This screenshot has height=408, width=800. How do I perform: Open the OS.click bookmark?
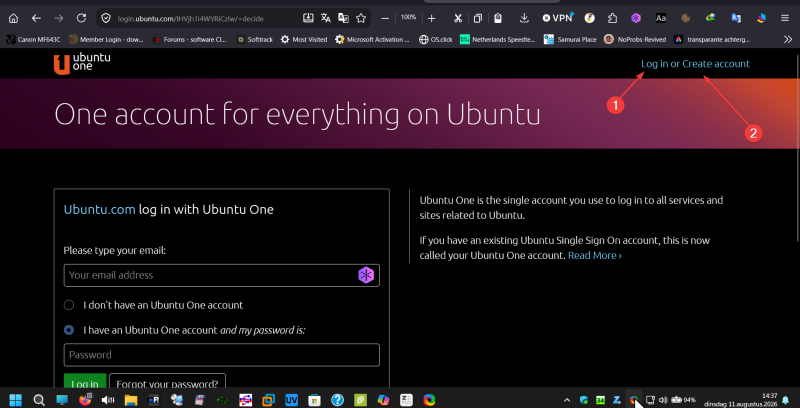click(x=436, y=39)
